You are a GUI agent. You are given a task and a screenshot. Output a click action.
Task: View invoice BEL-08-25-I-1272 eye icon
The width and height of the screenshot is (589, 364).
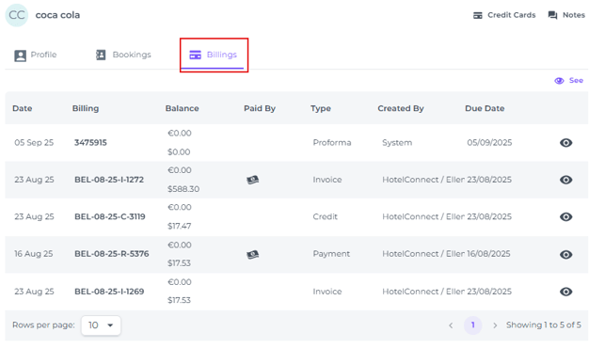click(565, 180)
